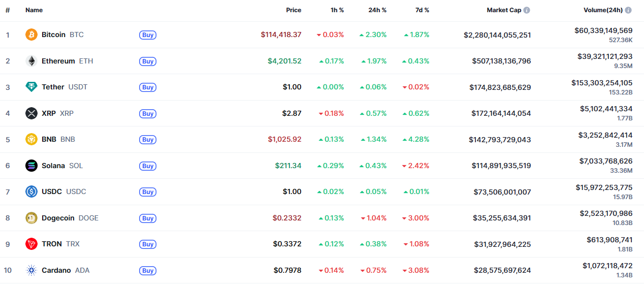Viewport: 644px width, 287px height.
Task: Sort by the 7d % column header
Action: 421,10
